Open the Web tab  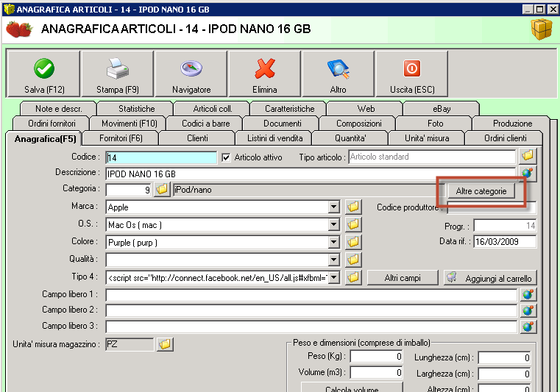(366, 109)
